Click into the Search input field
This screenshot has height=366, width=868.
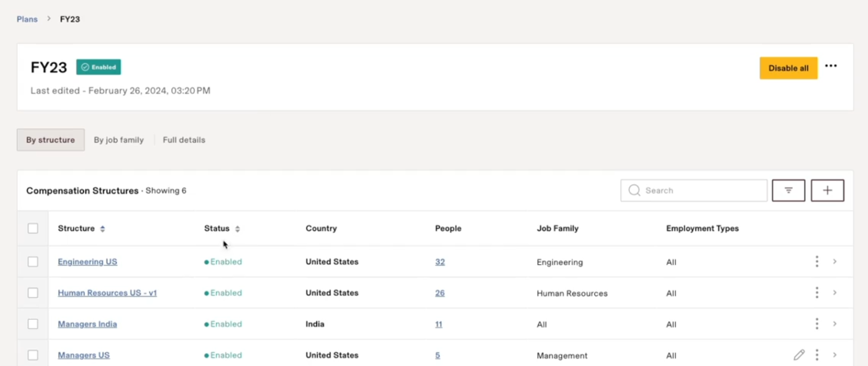point(701,191)
